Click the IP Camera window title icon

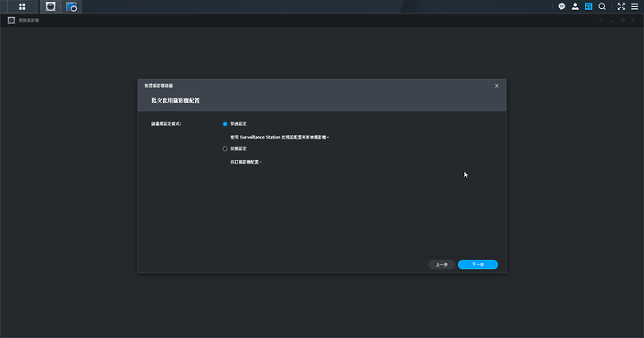(12, 21)
